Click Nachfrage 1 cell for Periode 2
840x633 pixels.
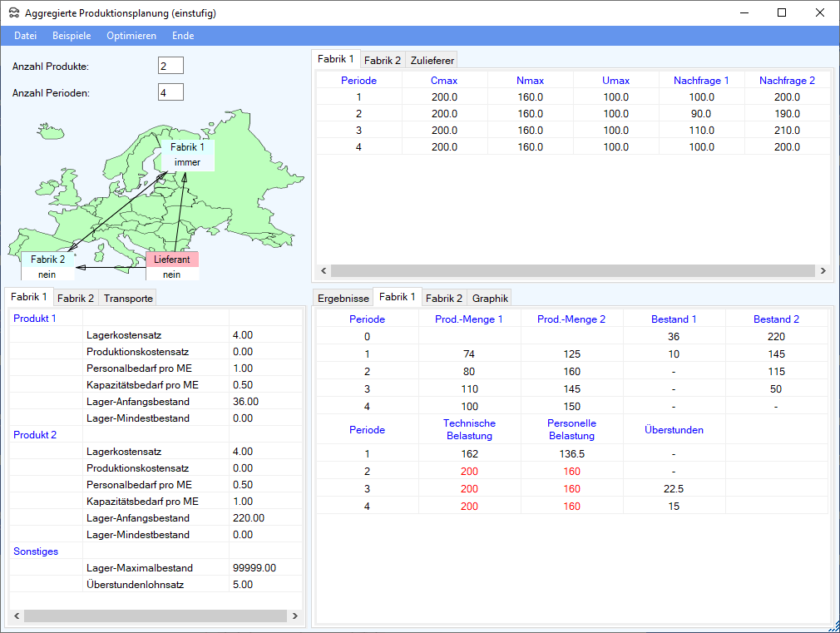[700, 114]
